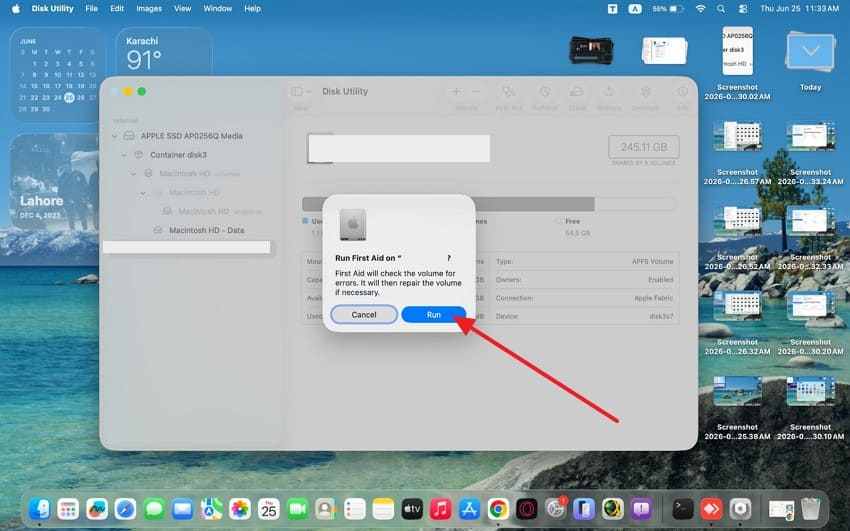Open the sidebar View dropdown
This screenshot has height=531, width=850.
point(301,92)
